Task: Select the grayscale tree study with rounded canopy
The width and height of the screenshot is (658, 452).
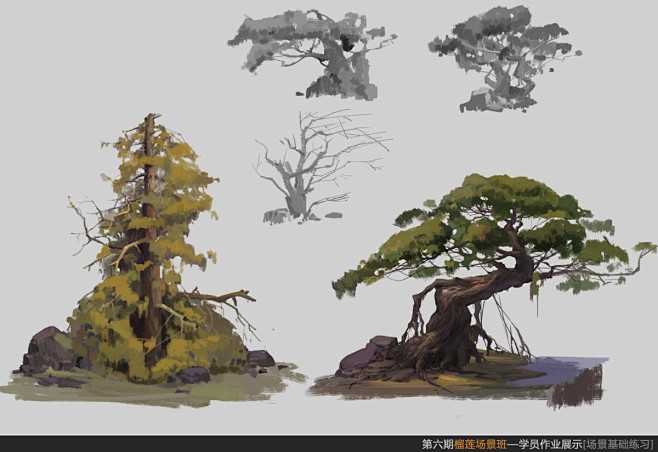Action: (504, 59)
